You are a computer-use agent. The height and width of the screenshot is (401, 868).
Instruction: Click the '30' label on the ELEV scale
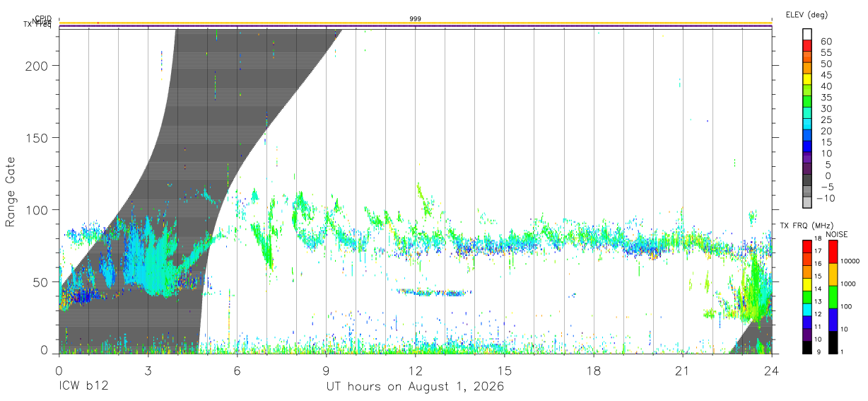pos(826,108)
